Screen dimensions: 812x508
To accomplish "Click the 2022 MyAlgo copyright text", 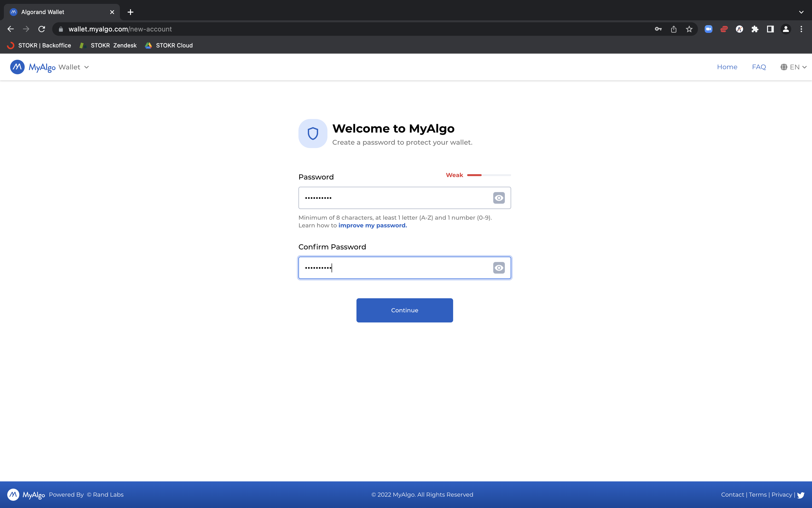I will pyautogui.click(x=422, y=494).
